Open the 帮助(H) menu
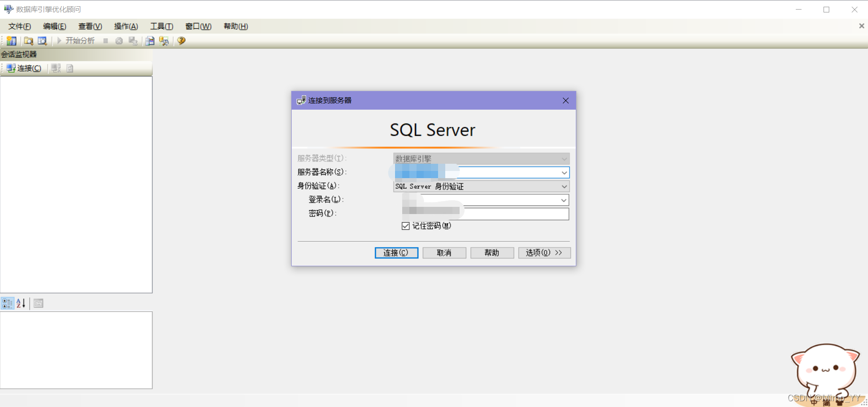Viewport: 868px width, 407px height. click(x=236, y=26)
